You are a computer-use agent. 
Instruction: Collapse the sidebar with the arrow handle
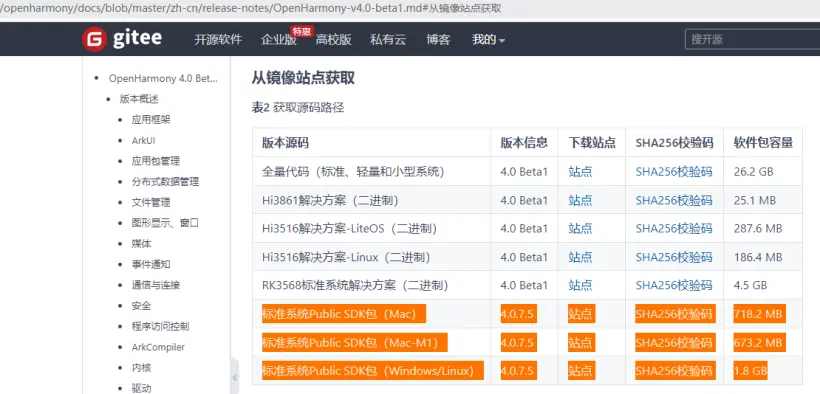pyautogui.click(x=235, y=377)
